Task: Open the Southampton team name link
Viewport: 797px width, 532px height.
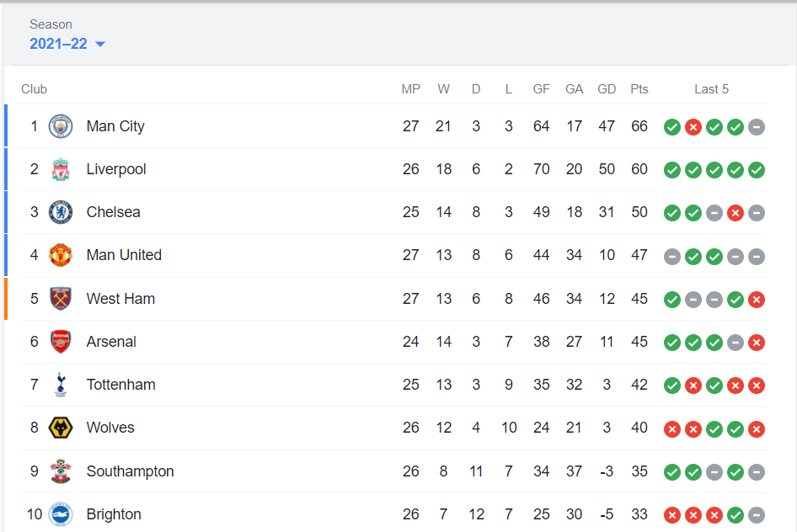Action: tap(130, 471)
